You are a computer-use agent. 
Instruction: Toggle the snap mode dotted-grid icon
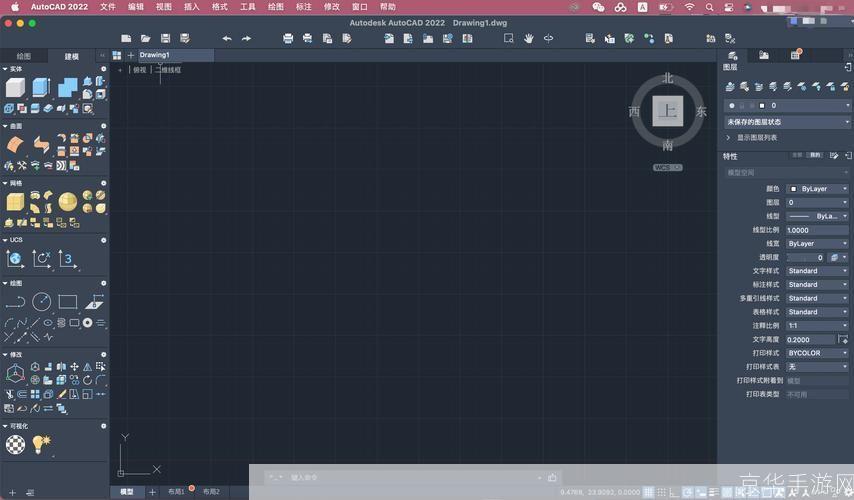(661, 492)
